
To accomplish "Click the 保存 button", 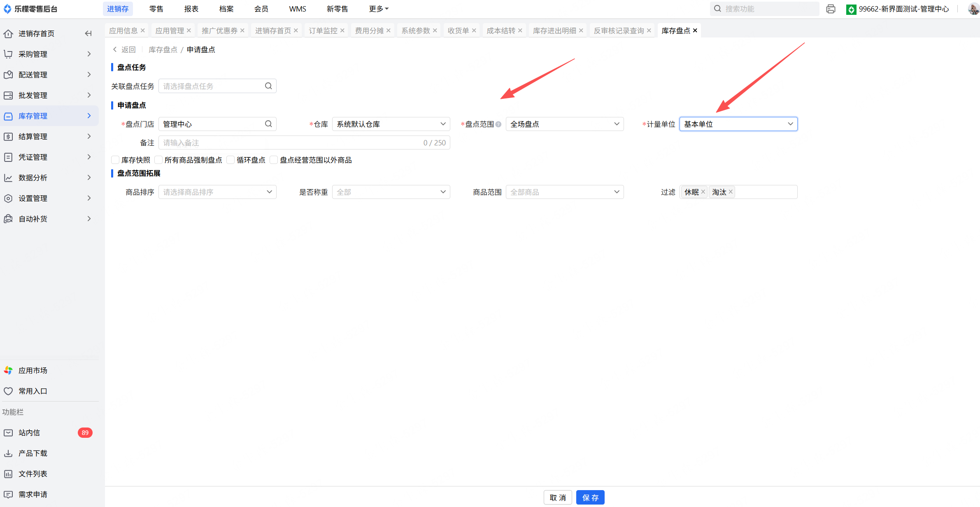I will [x=590, y=498].
